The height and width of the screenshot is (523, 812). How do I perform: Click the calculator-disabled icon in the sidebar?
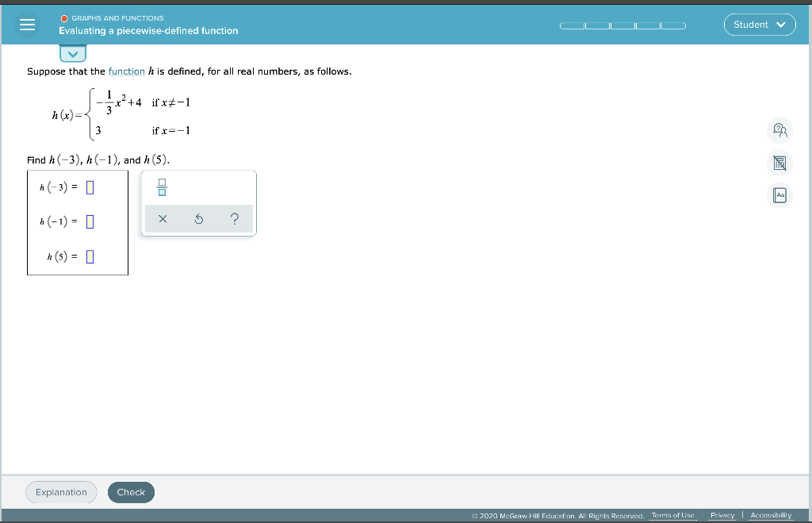[779, 163]
